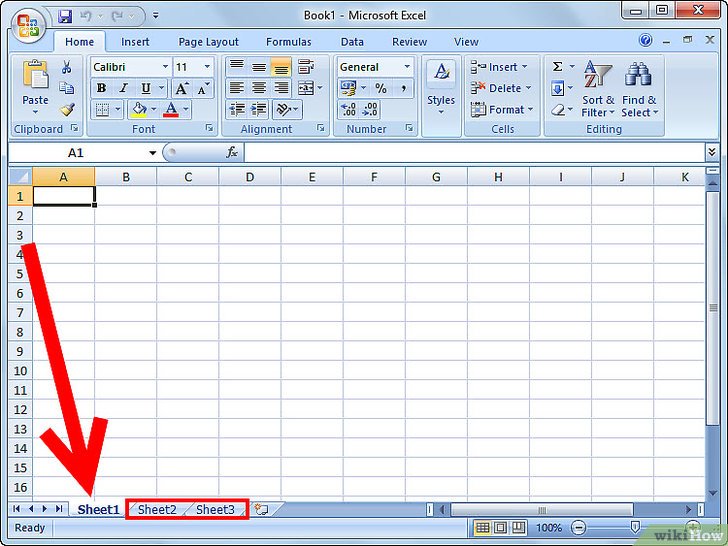Open the Review ribbon tab

(x=410, y=42)
